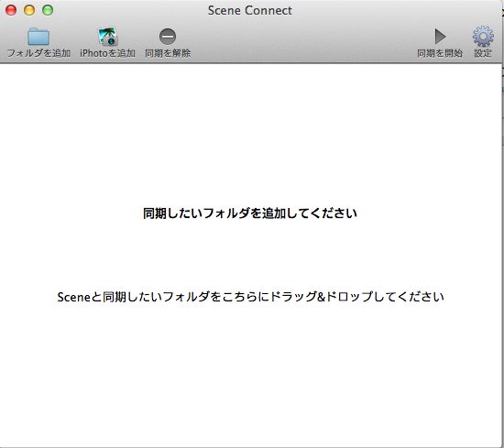
Task: Click the iPhoto camera picture icon
Action: 108,37
